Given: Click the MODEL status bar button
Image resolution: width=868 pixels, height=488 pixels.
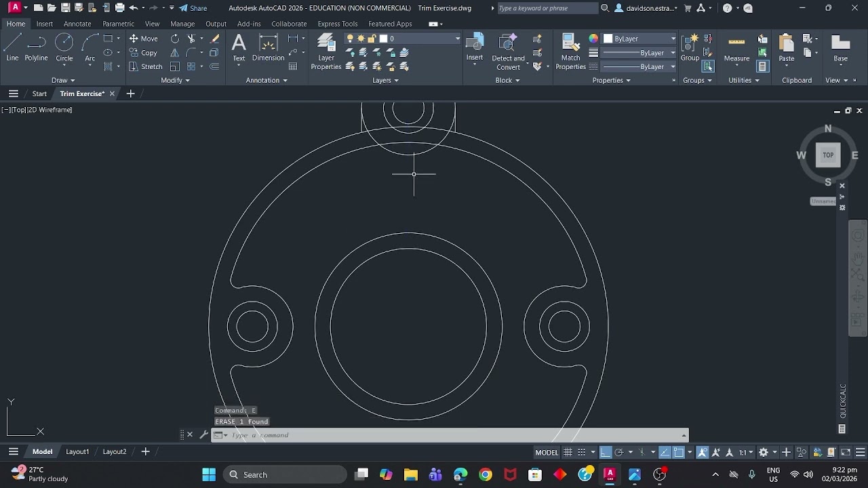Looking at the screenshot, I should (x=547, y=452).
